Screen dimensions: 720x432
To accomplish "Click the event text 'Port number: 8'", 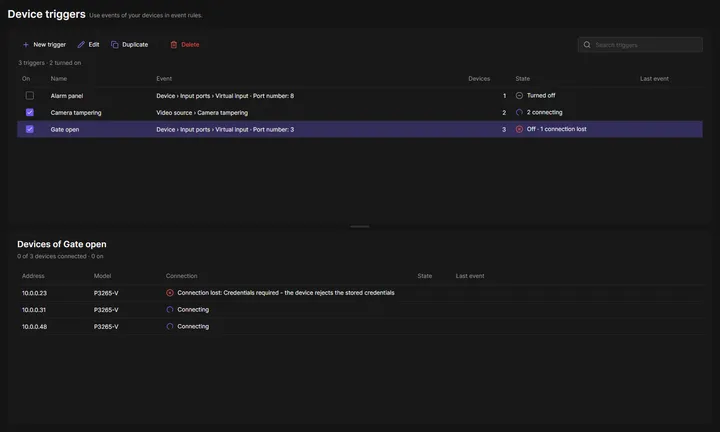I will [x=274, y=96].
